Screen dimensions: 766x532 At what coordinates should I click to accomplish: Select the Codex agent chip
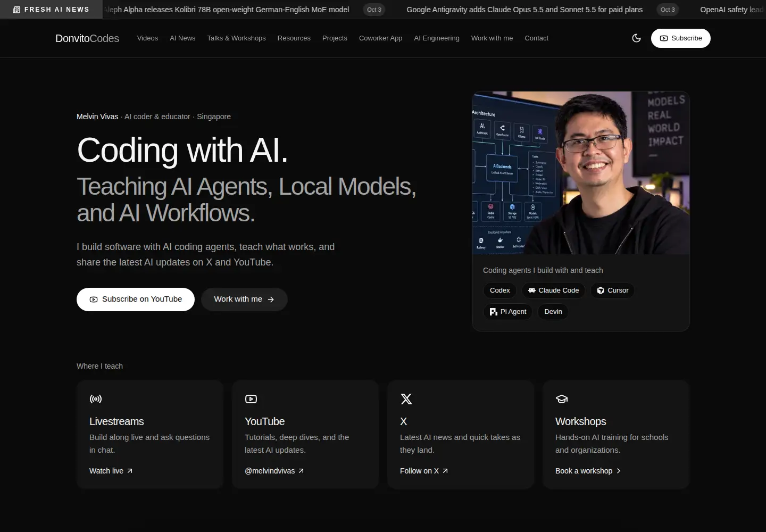click(x=499, y=290)
